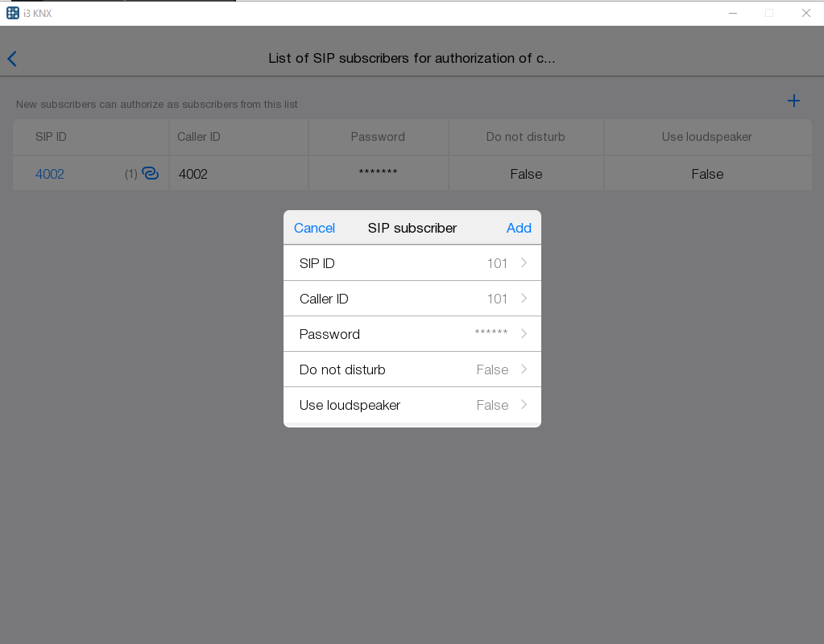Cancel the SIP subscriber dialog
The width and height of the screenshot is (824, 644).
click(314, 228)
